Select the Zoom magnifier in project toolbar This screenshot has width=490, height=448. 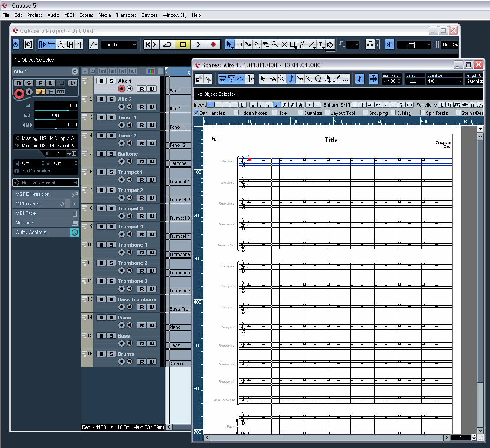[x=275, y=45]
